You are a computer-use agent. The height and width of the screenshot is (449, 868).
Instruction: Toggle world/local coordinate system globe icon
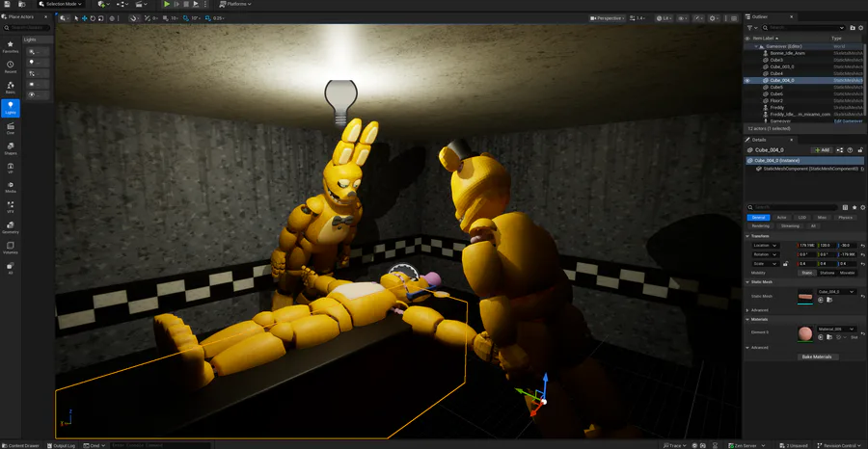tap(112, 18)
